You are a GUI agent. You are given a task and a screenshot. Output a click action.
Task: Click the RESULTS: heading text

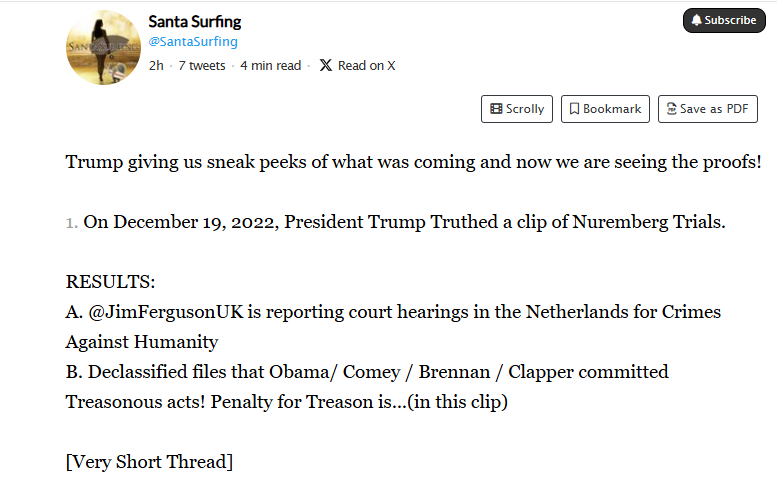pos(110,282)
